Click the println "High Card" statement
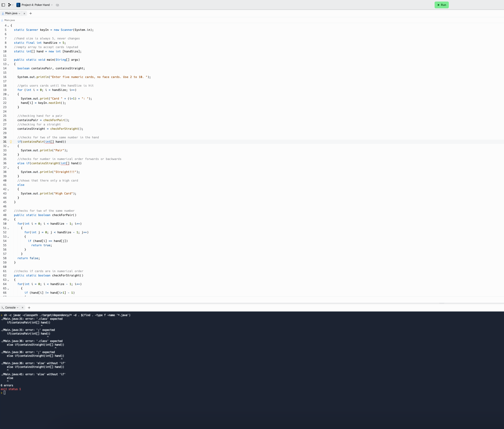The image size is (504, 429). [x=48, y=194]
